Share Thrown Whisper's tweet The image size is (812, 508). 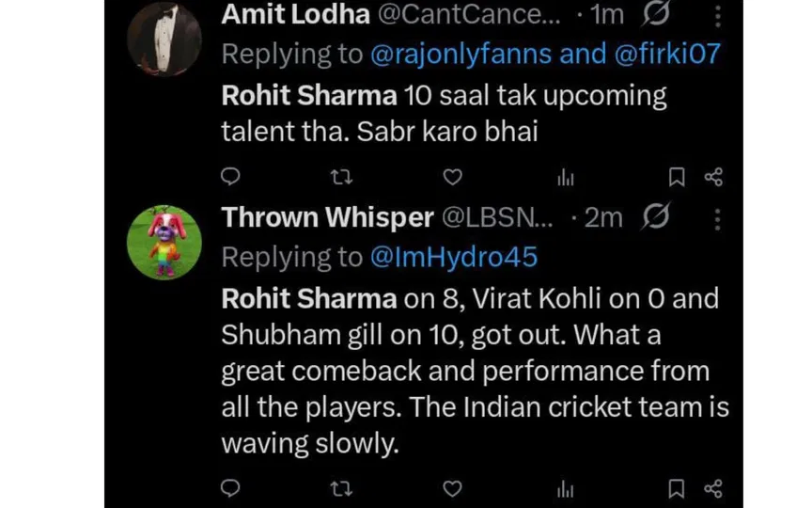point(713,488)
